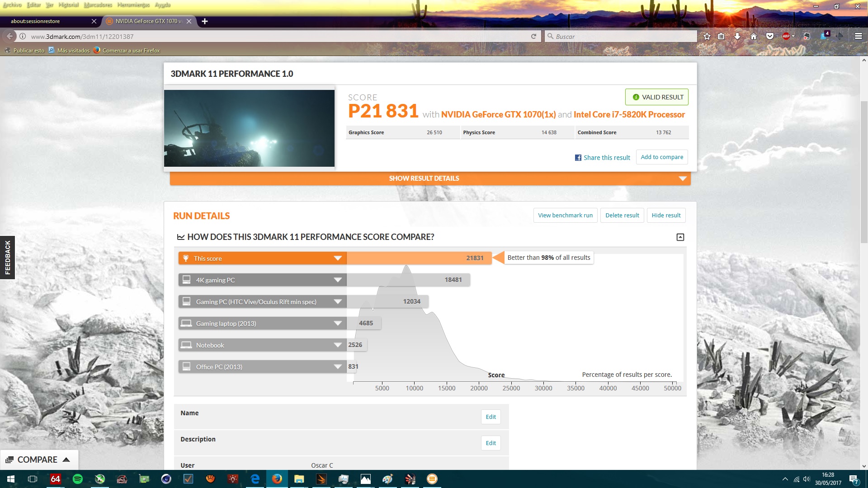
Task: Open the Archivo menu
Action: click(x=12, y=5)
